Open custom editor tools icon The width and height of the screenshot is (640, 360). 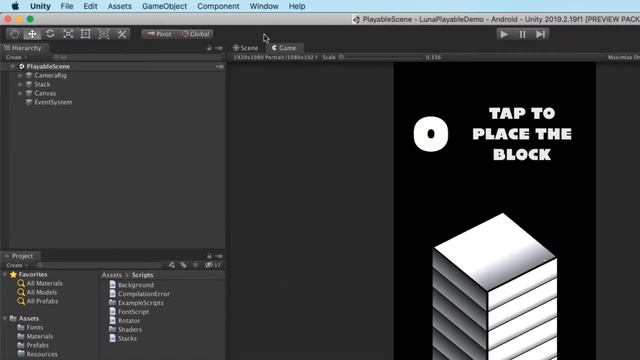pos(122,34)
